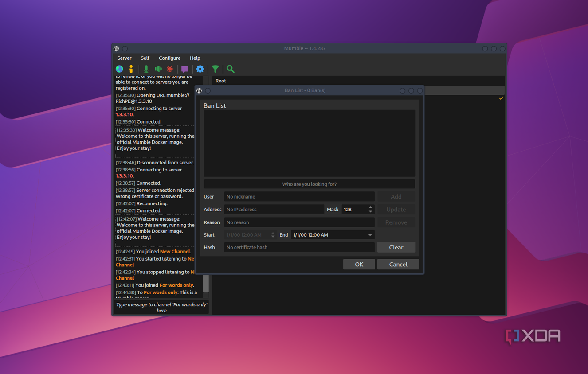This screenshot has width=588, height=374.
Task: Toggle the green channel filter funnel icon
Action: [x=215, y=69]
